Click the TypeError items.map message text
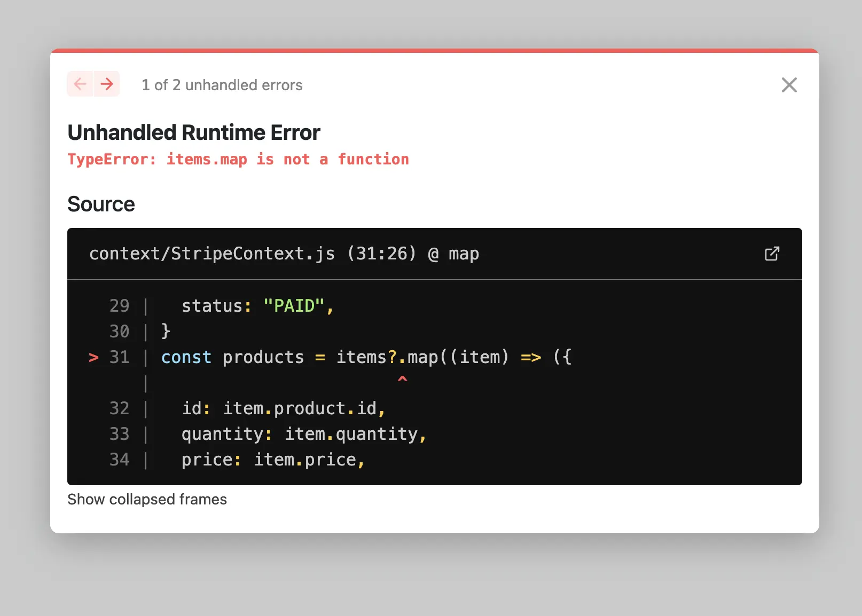Image resolution: width=862 pixels, height=616 pixels. click(238, 159)
